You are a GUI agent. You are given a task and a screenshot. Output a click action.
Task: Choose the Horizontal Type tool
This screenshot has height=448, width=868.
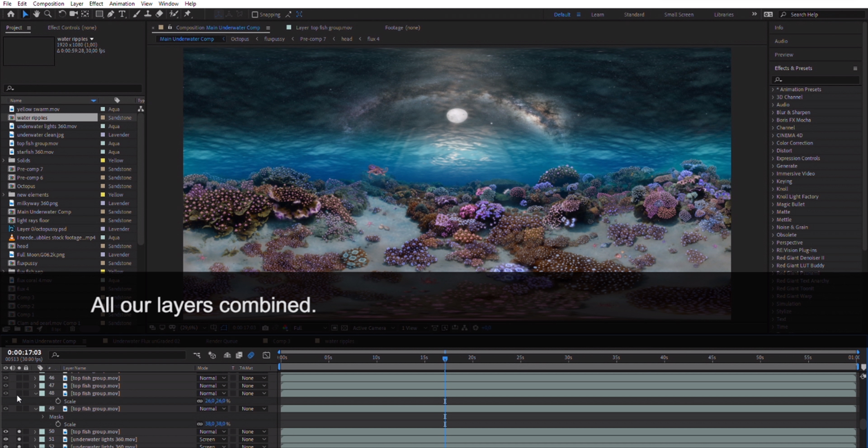coord(122,14)
